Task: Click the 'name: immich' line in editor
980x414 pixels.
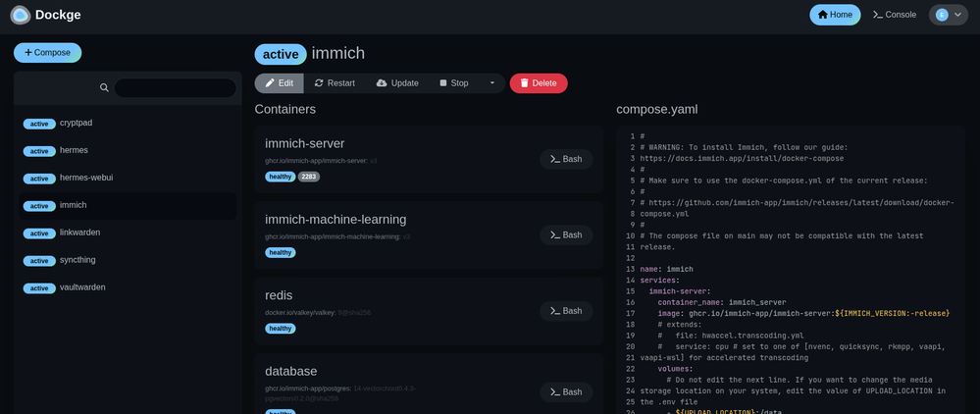Action: tap(666, 269)
